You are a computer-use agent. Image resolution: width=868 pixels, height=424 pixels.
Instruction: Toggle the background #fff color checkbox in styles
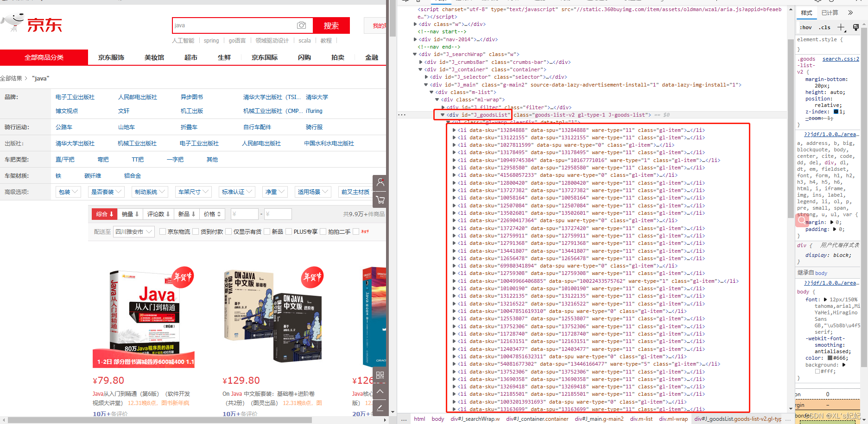coord(818,371)
